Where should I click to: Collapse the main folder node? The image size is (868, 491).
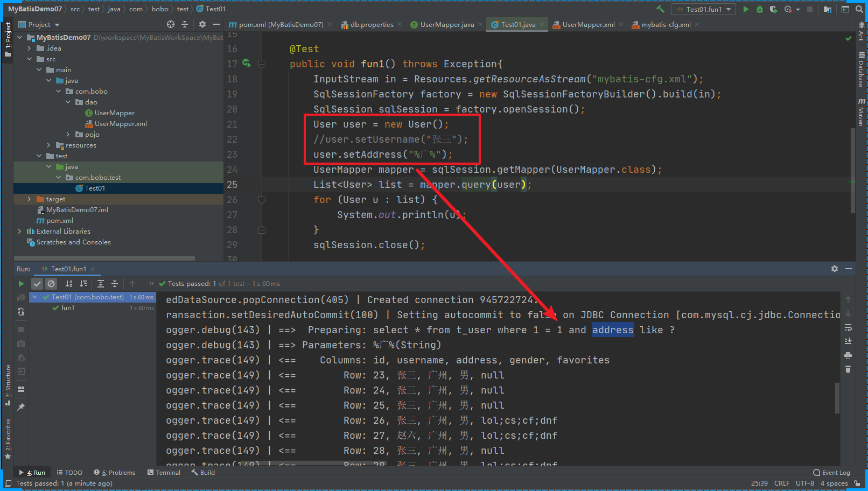[39, 70]
